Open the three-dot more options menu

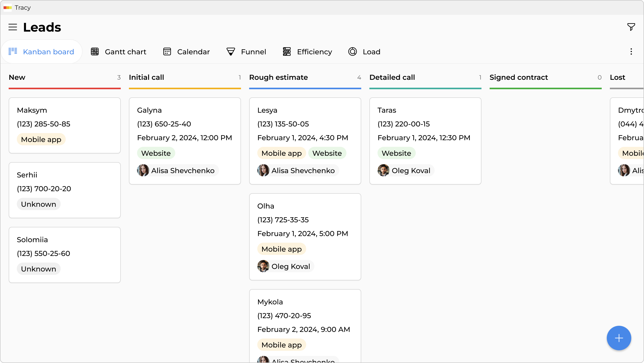click(631, 52)
